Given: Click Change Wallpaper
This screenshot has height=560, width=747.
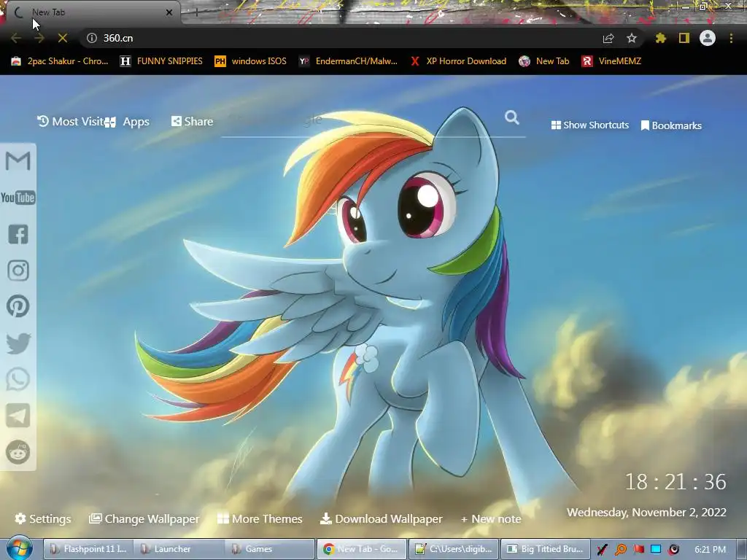Looking at the screenshot, I should click(144, 518).
